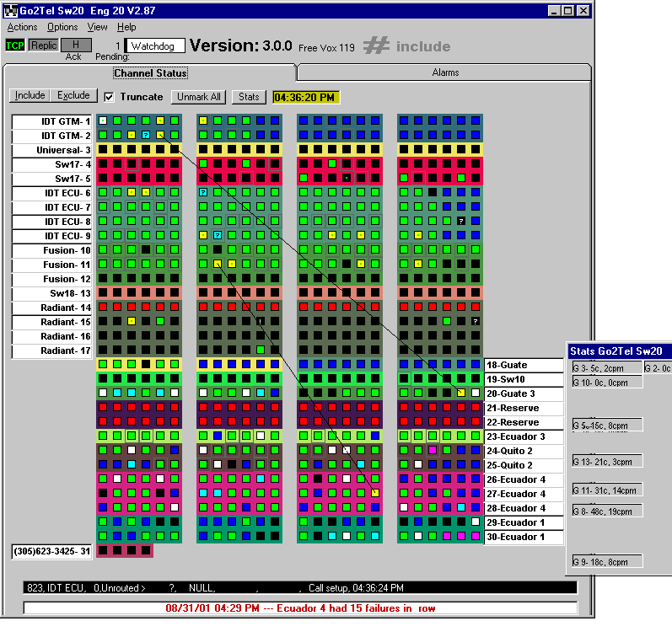Select the blue channel in IDT ECU-8 row
Image resolution: width=672 pixels, height=637 pixels.
(476, 221)
